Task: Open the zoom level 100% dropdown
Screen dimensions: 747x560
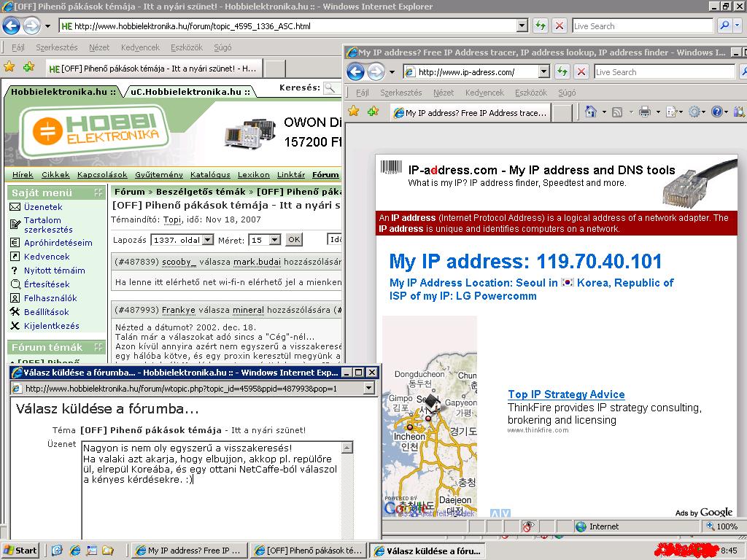Action: [x=723, y=526]
